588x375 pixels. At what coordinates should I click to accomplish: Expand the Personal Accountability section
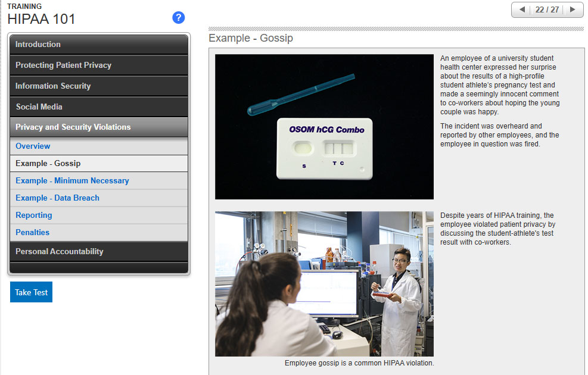pyautogui.click(x=98, y=252)
